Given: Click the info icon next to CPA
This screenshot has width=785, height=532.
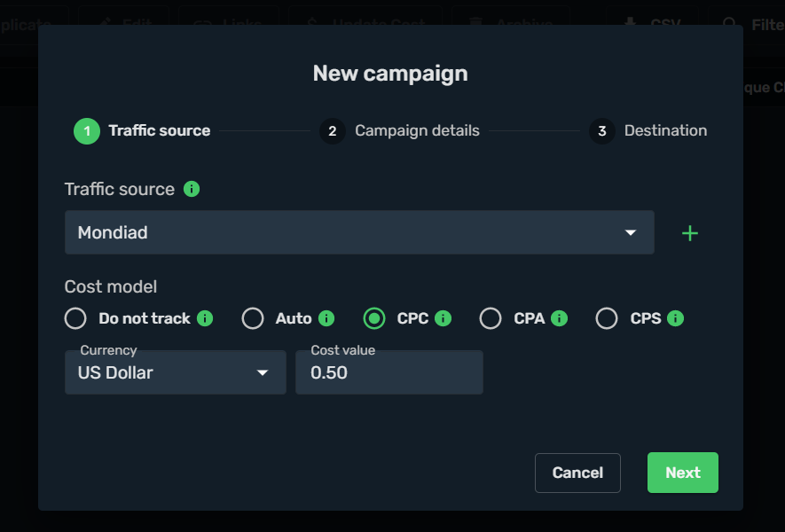Looking at the screenshot, I should coord(560,318).
